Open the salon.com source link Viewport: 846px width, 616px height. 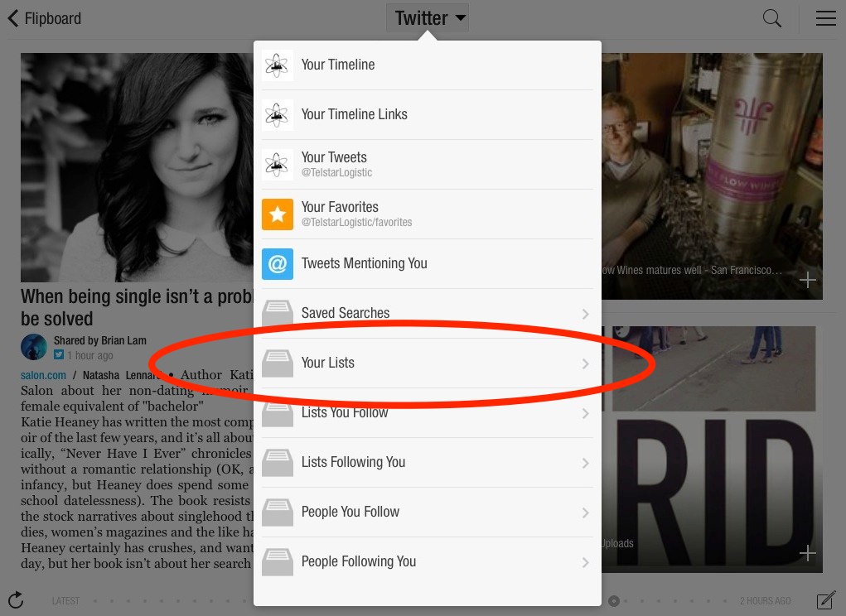43,375
